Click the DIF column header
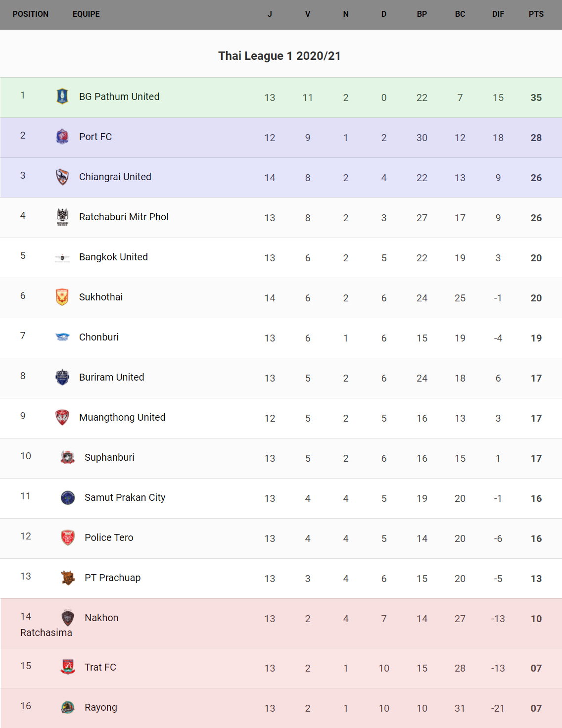The height and width of the screenshot is (728, 562). tap(498, 14)
